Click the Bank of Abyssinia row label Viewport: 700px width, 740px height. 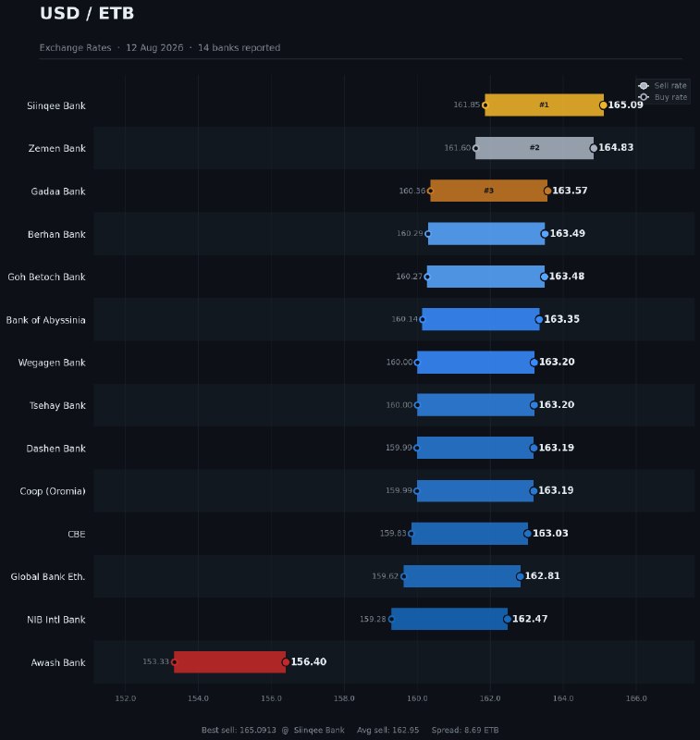point(45,320)
